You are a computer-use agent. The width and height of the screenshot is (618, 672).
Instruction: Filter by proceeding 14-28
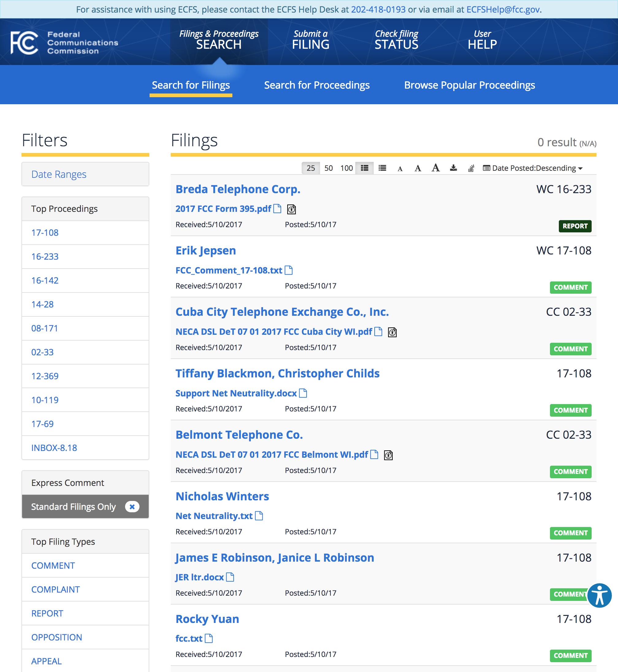85,304
